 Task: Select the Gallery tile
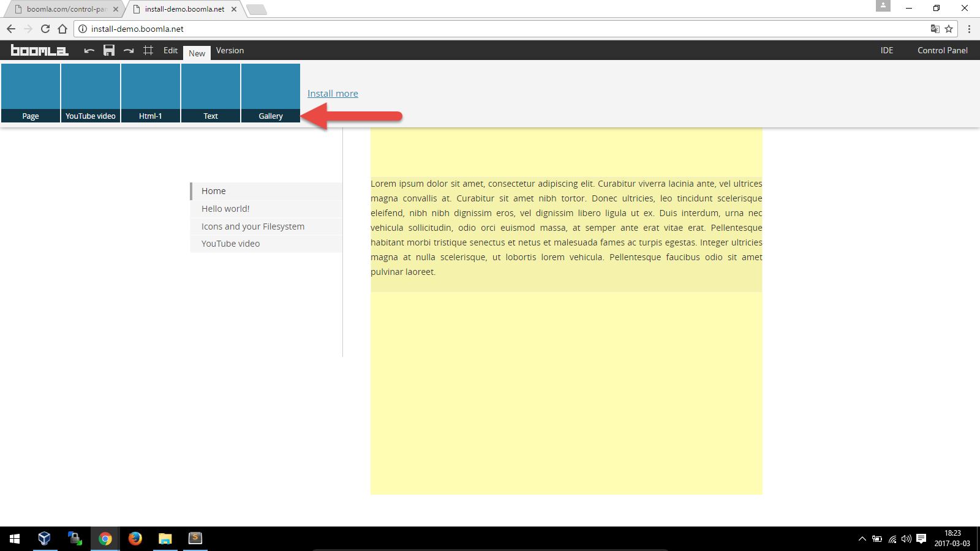271,93
